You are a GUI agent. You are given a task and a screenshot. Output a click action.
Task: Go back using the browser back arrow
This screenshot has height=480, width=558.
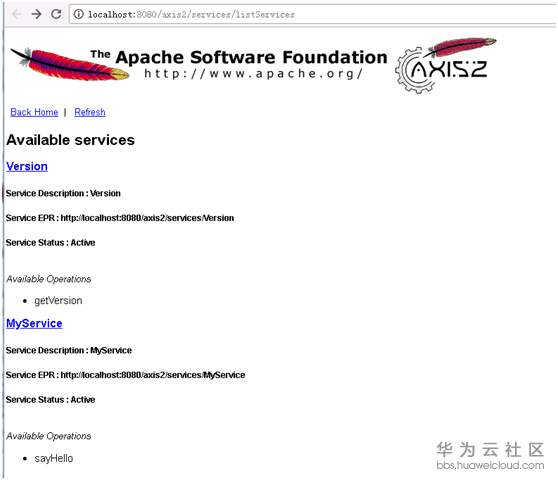[16, 14]
